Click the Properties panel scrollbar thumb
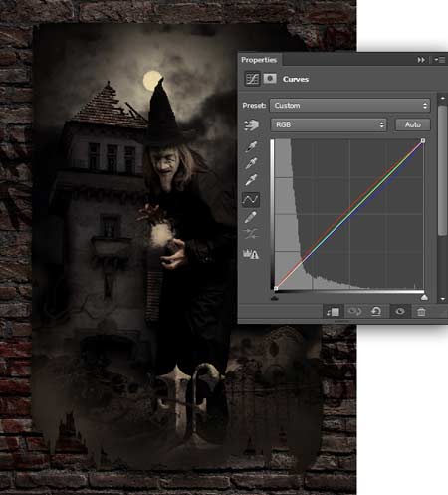Viewport: 448px width, 495px height. point(442,170)
